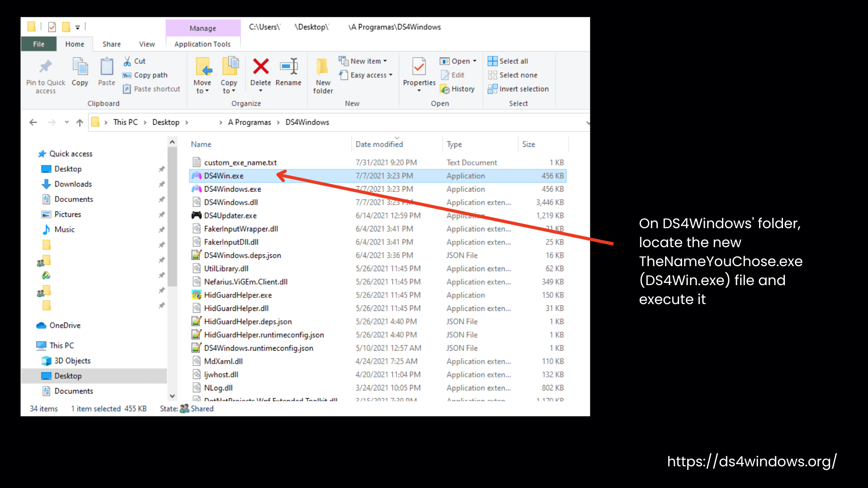This screenshot has height=488, width=868.
Task: Click the Paste clipboard icon
Action: pyautogui.click(x=107, y=67)
